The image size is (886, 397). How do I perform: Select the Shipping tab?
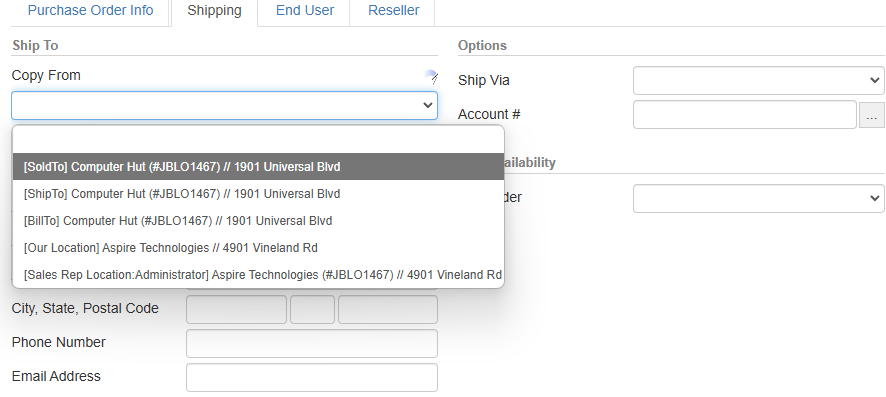pyautogui.click(x=214, y=11)
